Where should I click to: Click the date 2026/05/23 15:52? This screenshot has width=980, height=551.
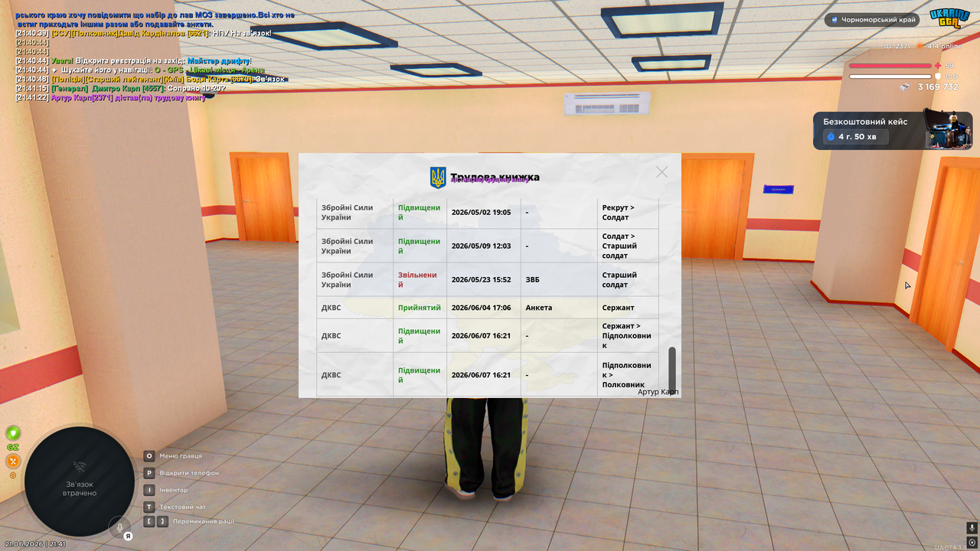(x=481, y=280)
